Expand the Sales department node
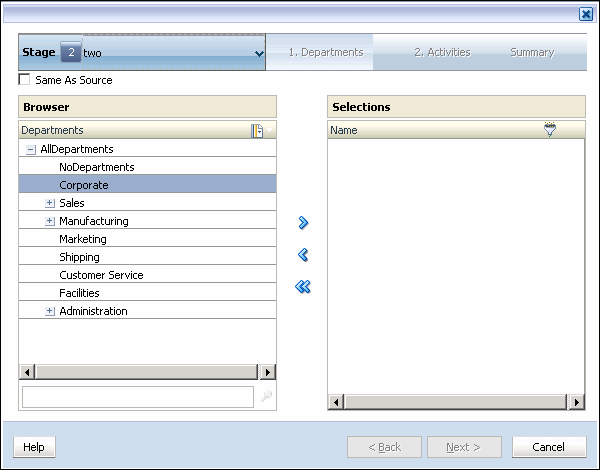This screenshot has height=470, width=600. [50, 203]
